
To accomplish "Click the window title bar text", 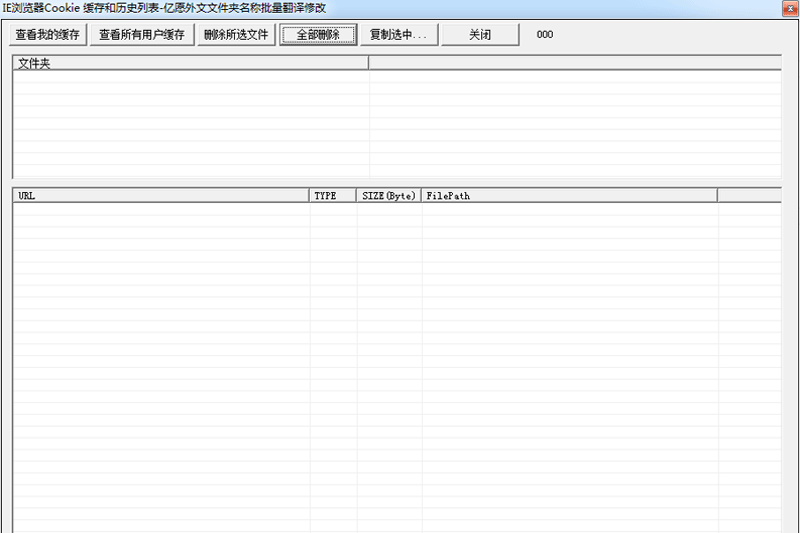I will click(x=165, y=8).
